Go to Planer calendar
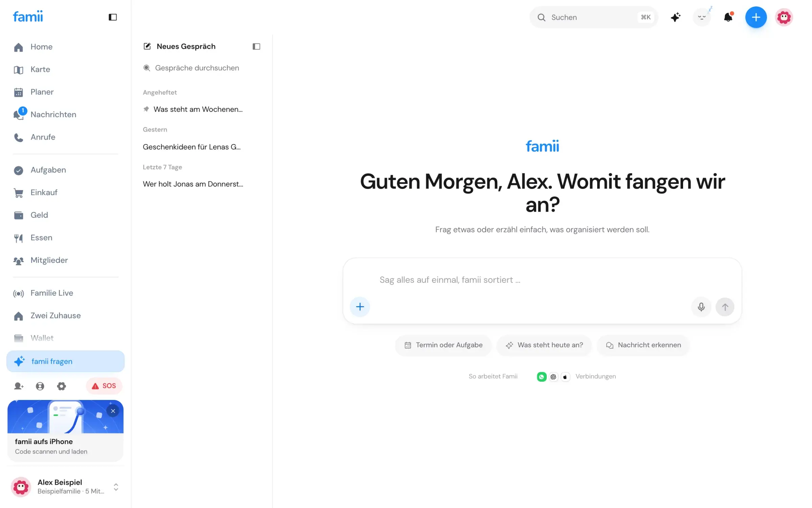 pos(65,92)
